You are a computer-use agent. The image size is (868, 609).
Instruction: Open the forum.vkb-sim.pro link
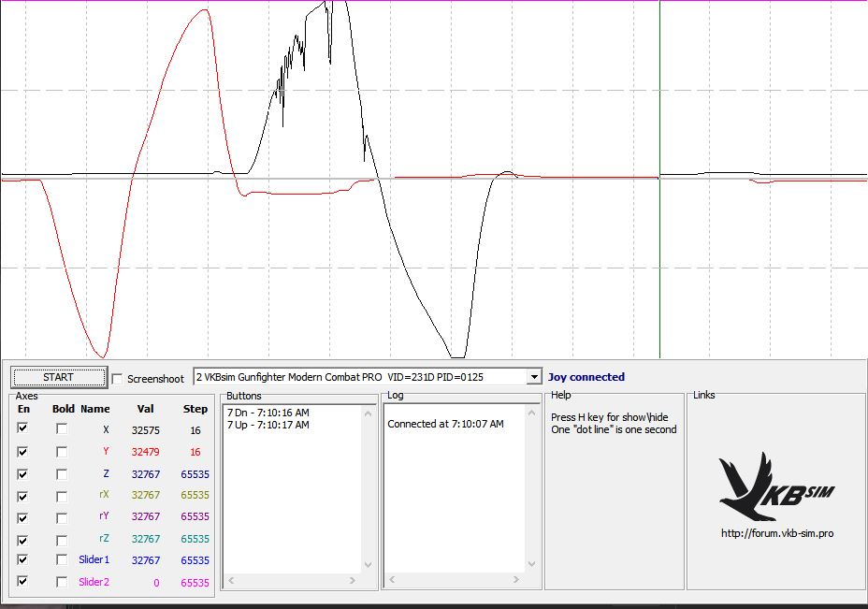click(776, 533)
